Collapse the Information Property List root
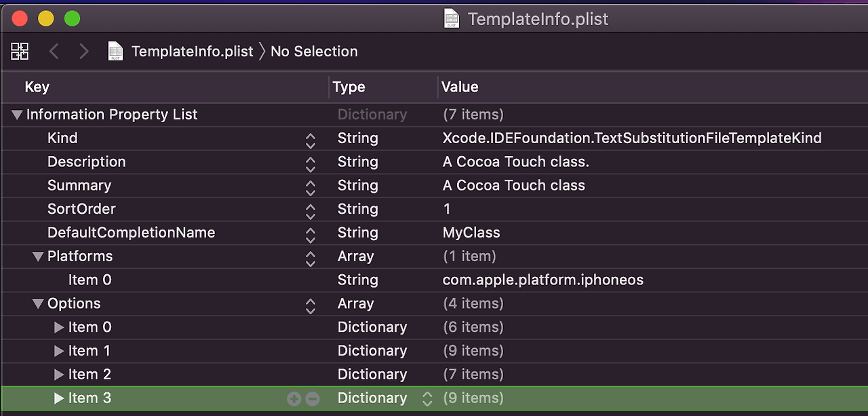This screenshot has width=868, height=416. coord(17,115)
